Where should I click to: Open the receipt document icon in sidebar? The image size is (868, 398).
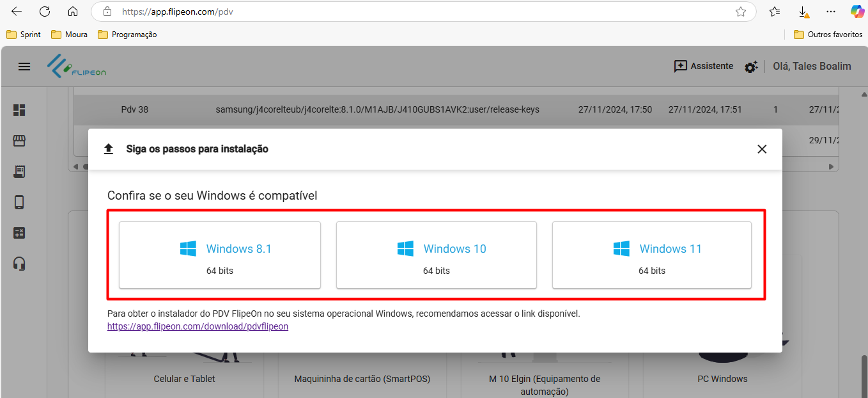pos(19,171)
